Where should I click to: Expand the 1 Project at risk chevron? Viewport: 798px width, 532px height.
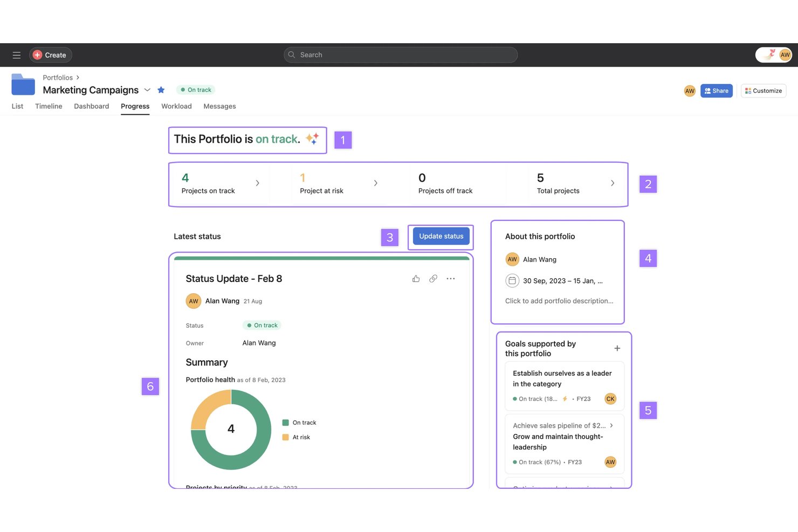[x=376, y=183]
